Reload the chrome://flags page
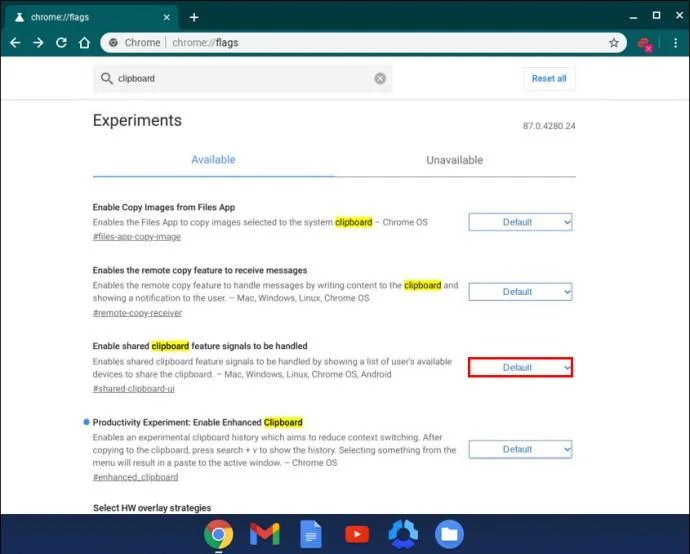 click(61, 43)
